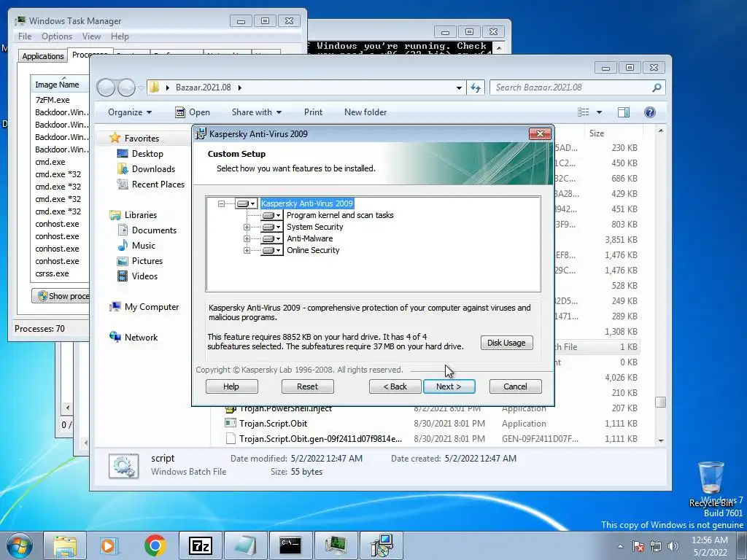Create a New folder in Explorer

pos(365,112)
